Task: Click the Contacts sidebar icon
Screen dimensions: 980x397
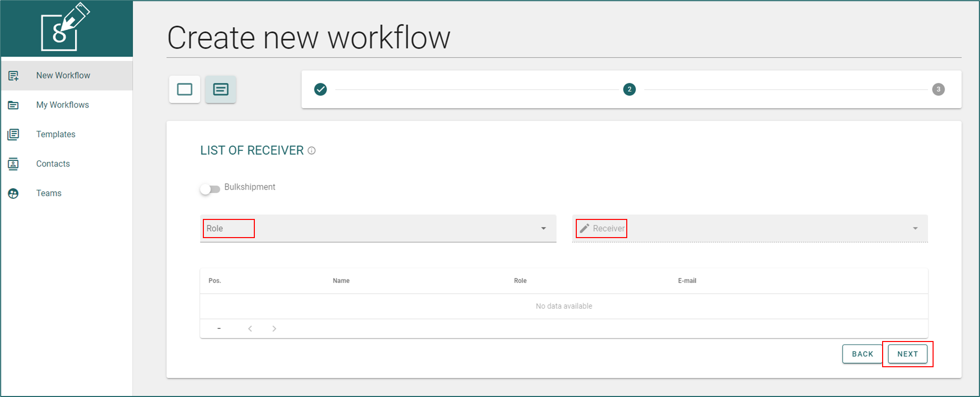Action: click(x=14, y=164)
